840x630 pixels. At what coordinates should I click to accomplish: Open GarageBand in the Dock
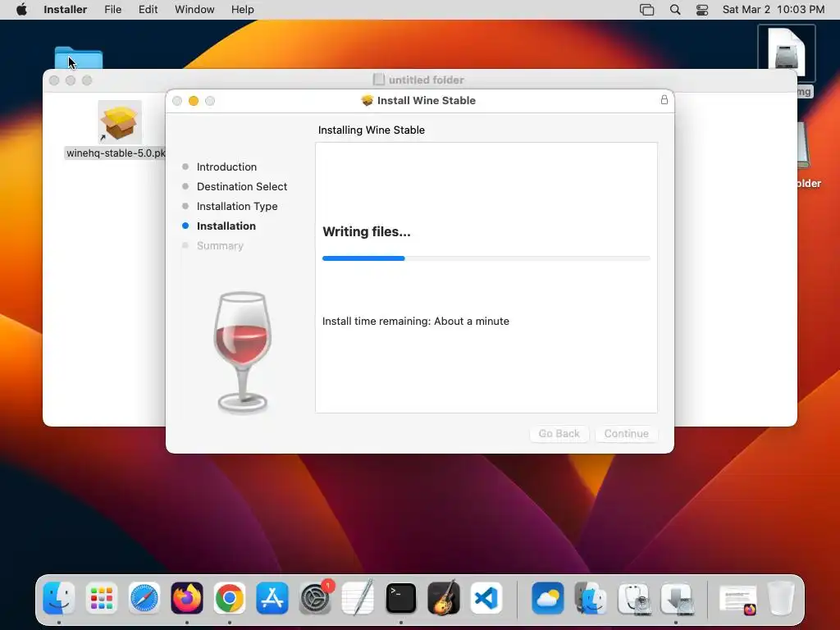point(444,598)
